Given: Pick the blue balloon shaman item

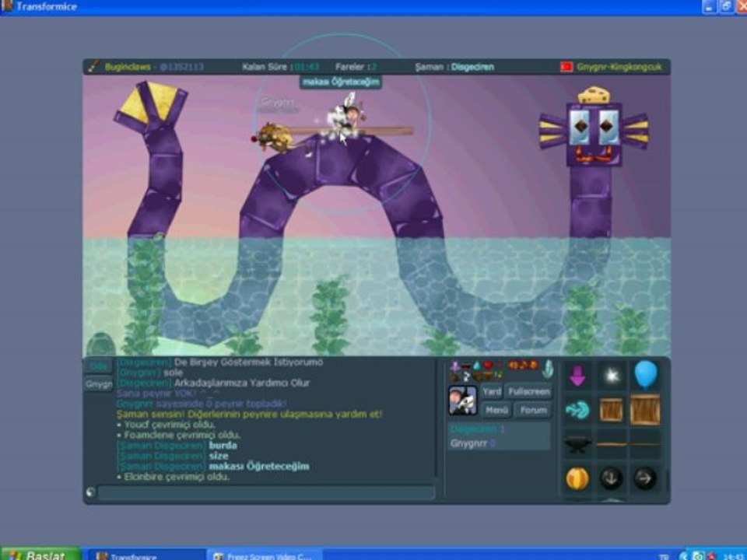Looking at the screenshot, I should coord(646,375).
